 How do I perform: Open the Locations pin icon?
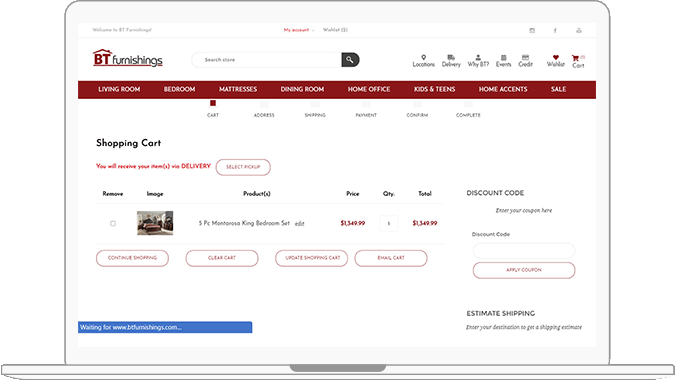coord(424,57)
